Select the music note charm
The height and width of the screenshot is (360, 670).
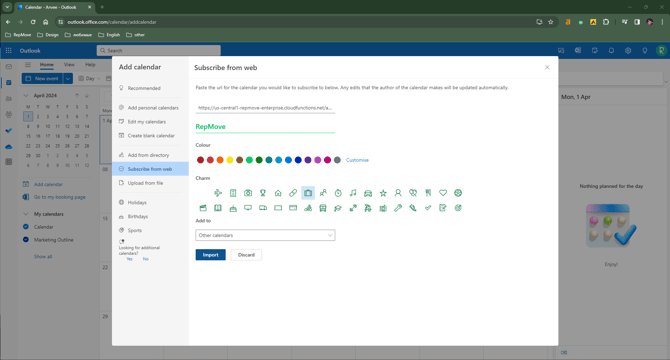pos(353,193)
